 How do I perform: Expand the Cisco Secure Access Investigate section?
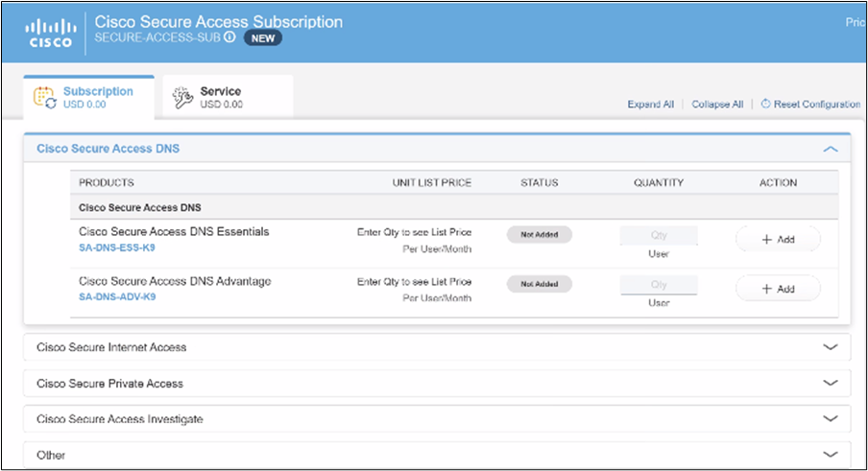(831, 419)
